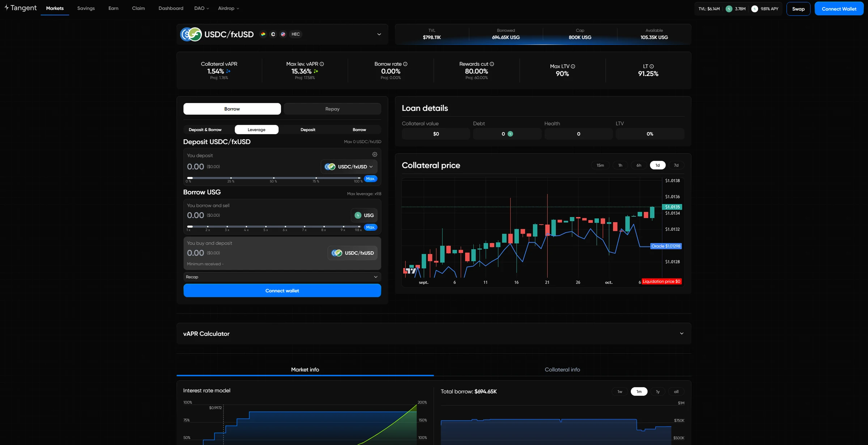Click the Tangent logo
Viewport: 868px width, 445px height.
tap(21, 8)
